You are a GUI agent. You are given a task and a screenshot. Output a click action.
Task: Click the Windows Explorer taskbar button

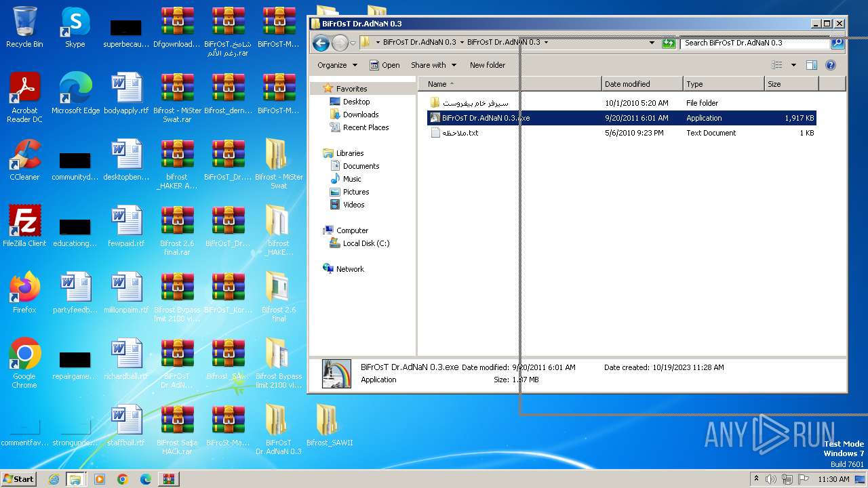(75, 479)
